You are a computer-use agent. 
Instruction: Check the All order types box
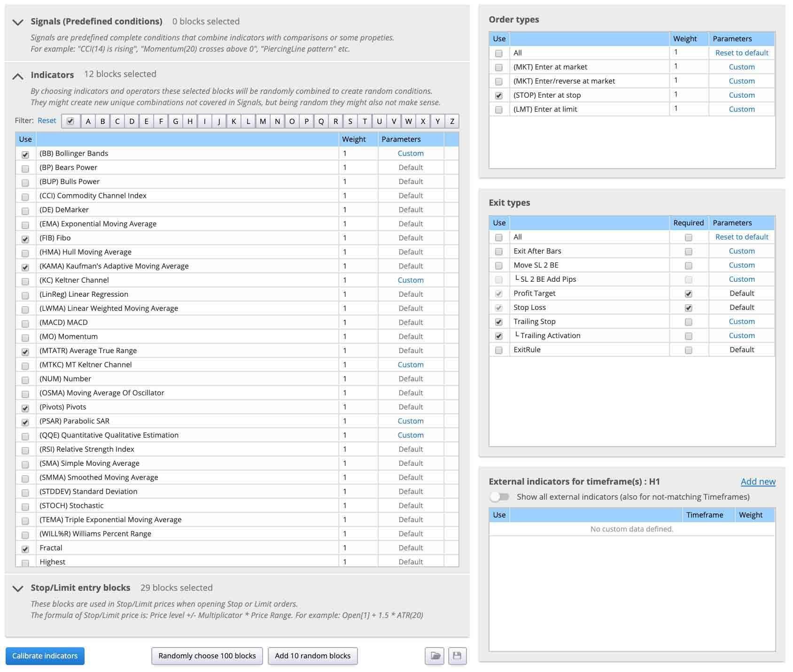[499, 54]
